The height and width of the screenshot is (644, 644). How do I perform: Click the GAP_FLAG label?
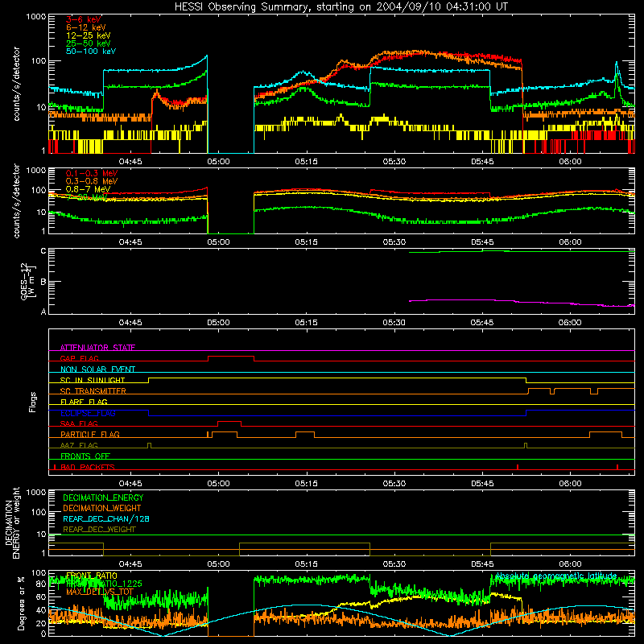point(79,358)
